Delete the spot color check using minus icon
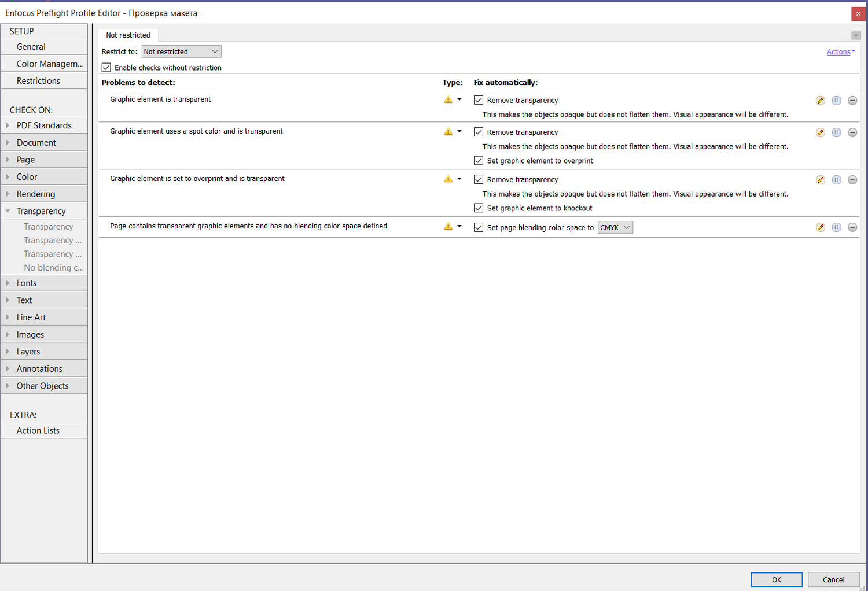 click(x=852, y=132)
